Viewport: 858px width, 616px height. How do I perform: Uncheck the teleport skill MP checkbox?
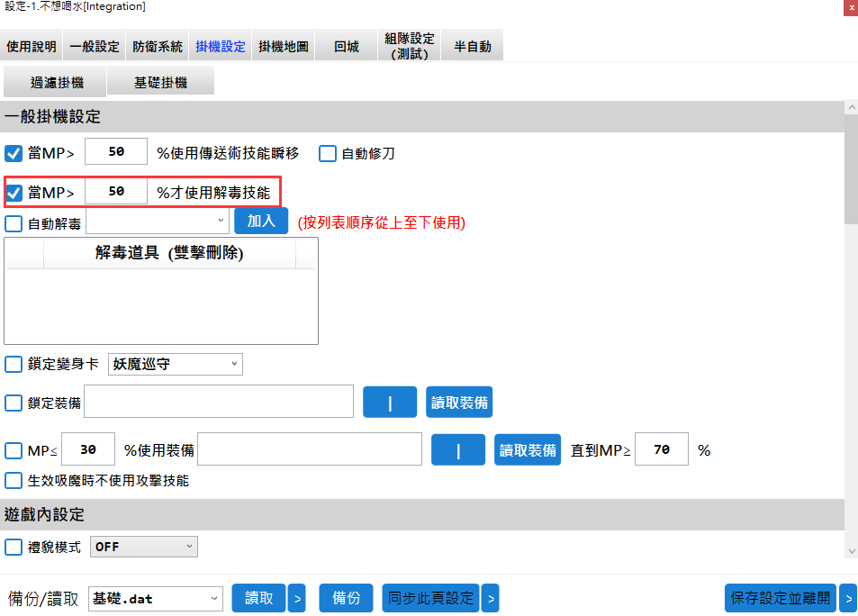pos(14,153)
